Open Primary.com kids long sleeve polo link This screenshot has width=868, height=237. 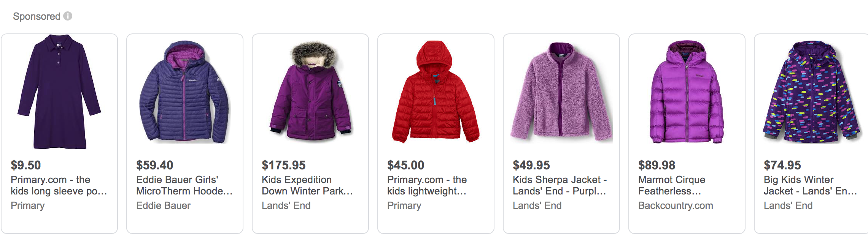pos(59,185)
